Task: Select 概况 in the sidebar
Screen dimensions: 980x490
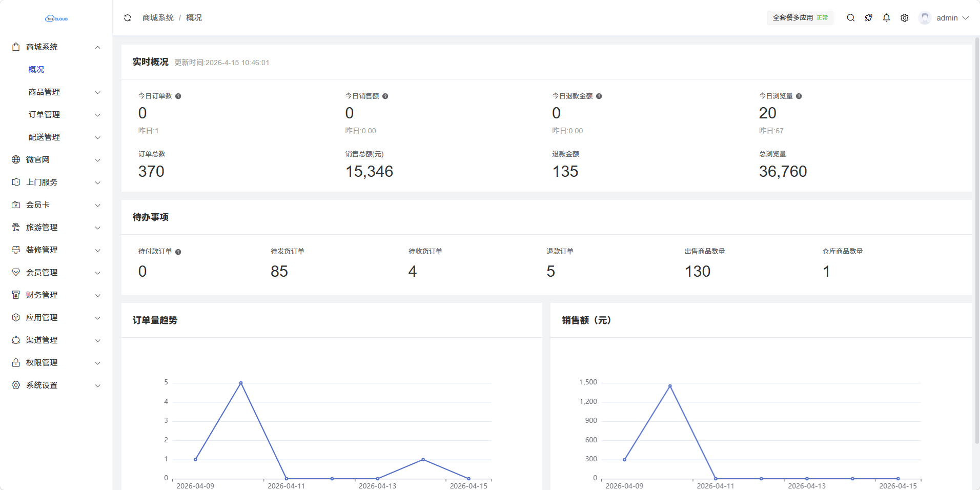Action: coord(36,70)
